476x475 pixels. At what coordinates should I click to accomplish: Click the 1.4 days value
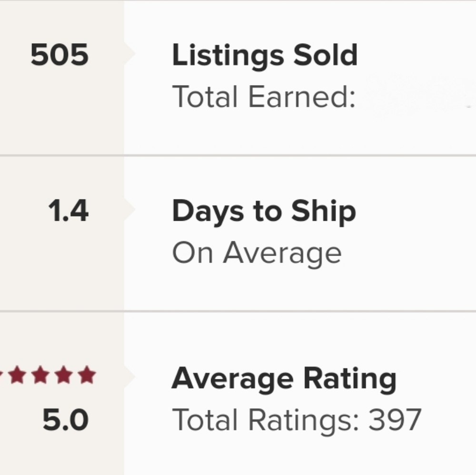[68, 211]
